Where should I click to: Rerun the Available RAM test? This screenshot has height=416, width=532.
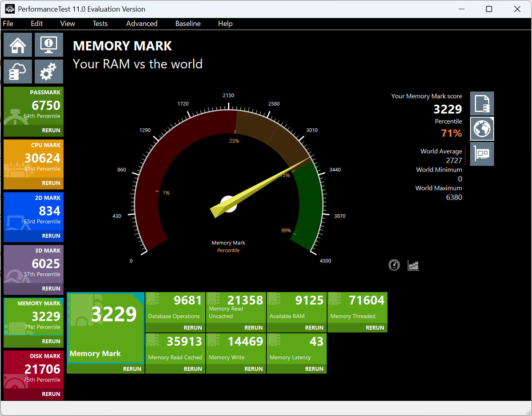[314, 328]
